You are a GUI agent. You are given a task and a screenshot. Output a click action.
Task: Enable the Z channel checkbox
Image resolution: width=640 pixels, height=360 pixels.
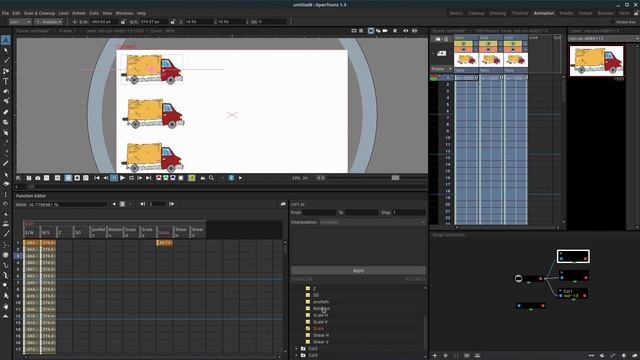click(x=308, y=289)
